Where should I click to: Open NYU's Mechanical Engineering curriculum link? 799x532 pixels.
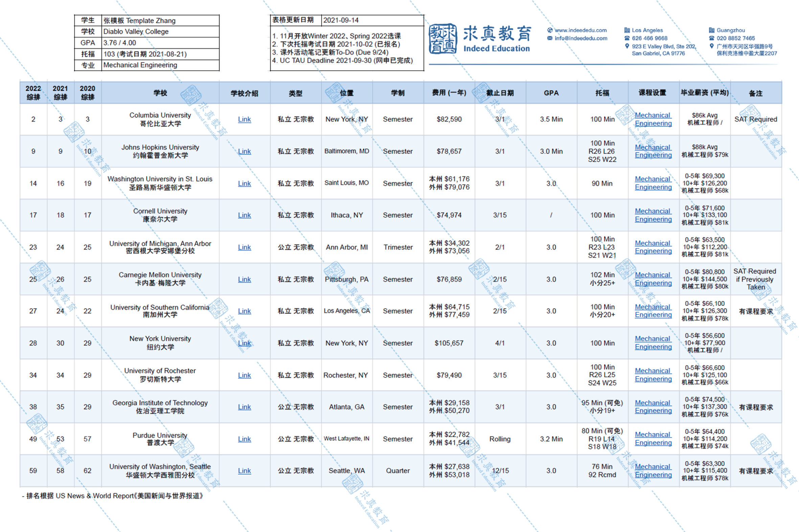[x=653, y=343]
